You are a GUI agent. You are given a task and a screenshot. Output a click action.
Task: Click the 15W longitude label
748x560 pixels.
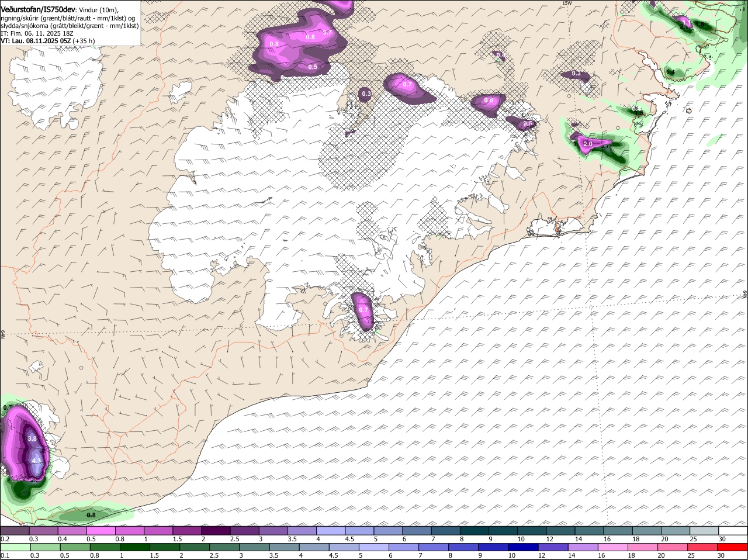tap(566, 3)
